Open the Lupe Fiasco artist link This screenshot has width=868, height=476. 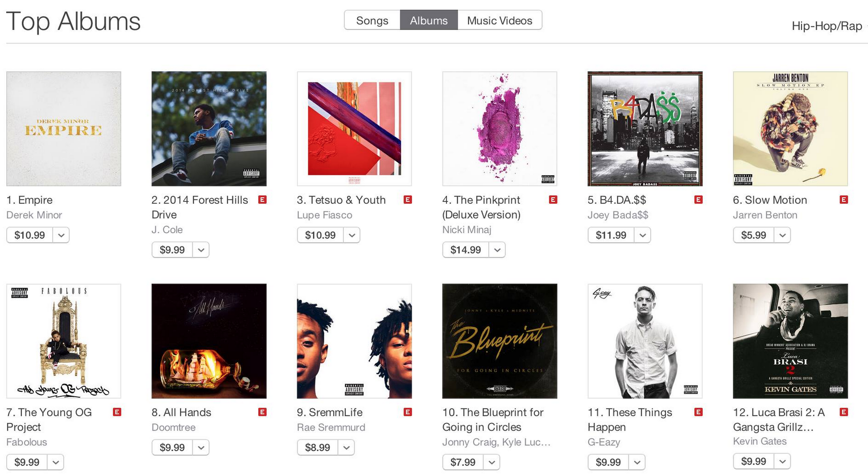tap(325, 215)
